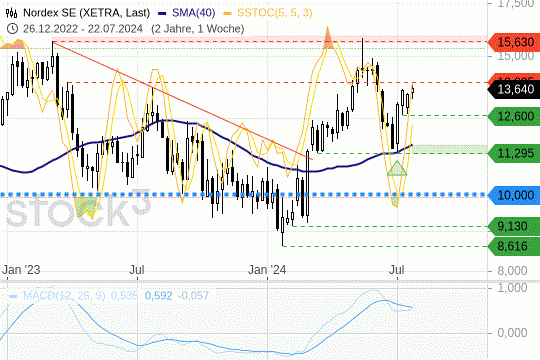Click the green 12,600 support price tag

click(514, 116)
